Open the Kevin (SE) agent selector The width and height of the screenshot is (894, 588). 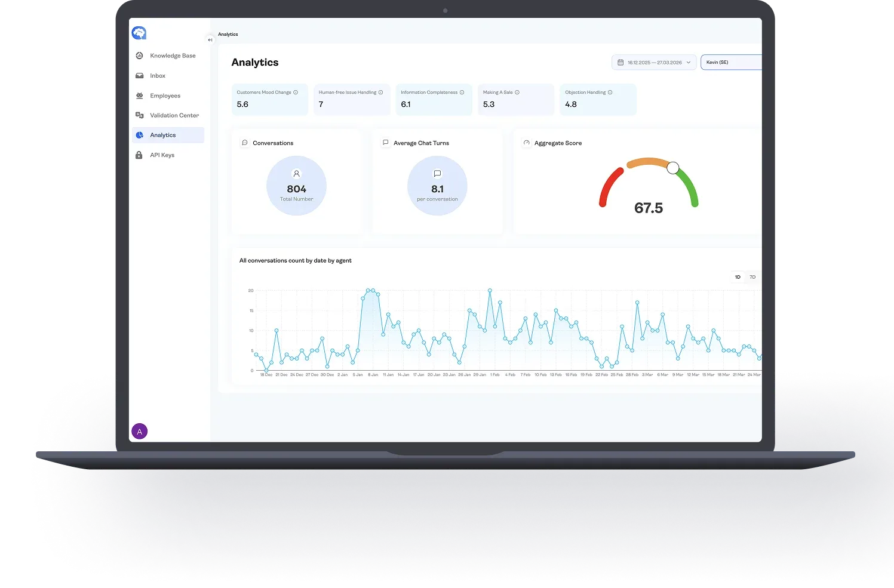pos(731,62)
